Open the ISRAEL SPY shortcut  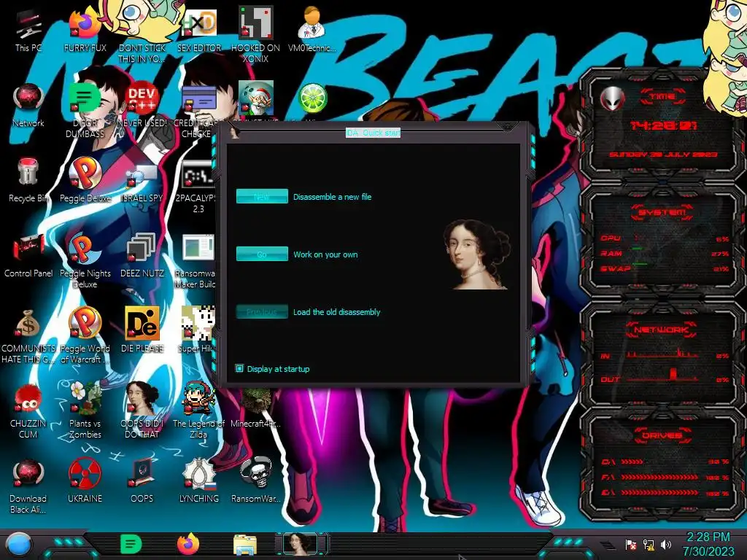(x=142, y=182)
